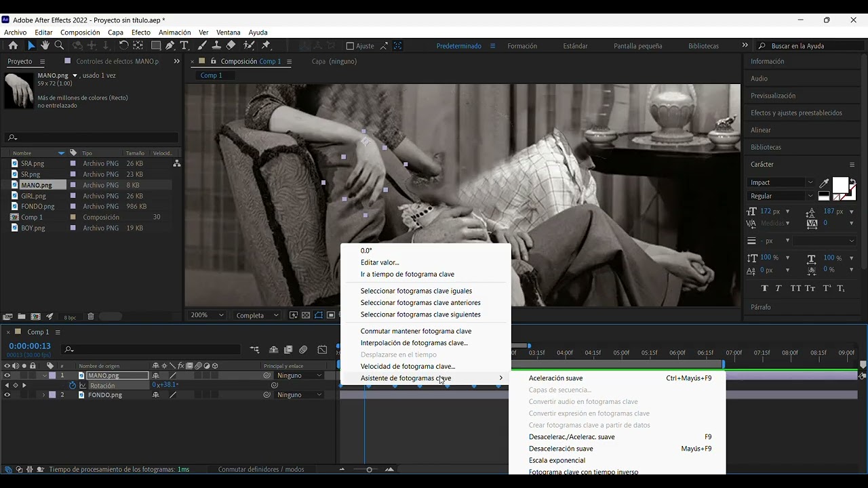Expand the FONDO.png layer properties
The width and height of the screenshot is (868, 488).
[44, 394]
